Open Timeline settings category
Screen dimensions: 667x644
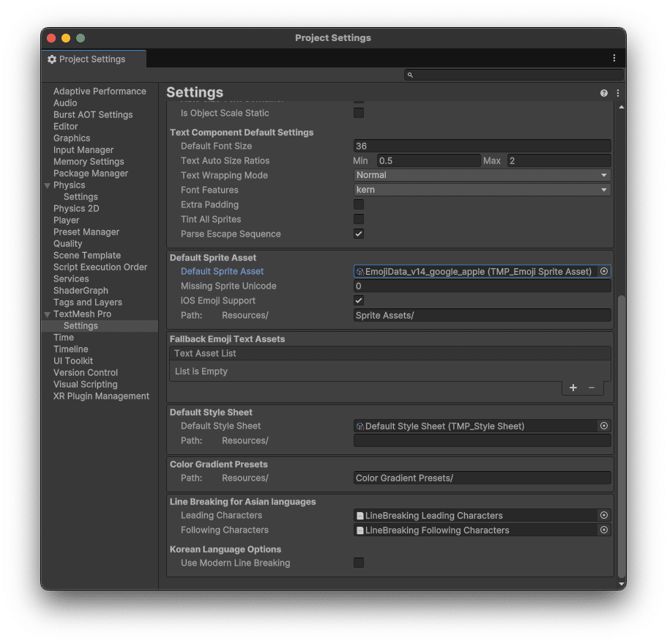(x=70, y=349)
